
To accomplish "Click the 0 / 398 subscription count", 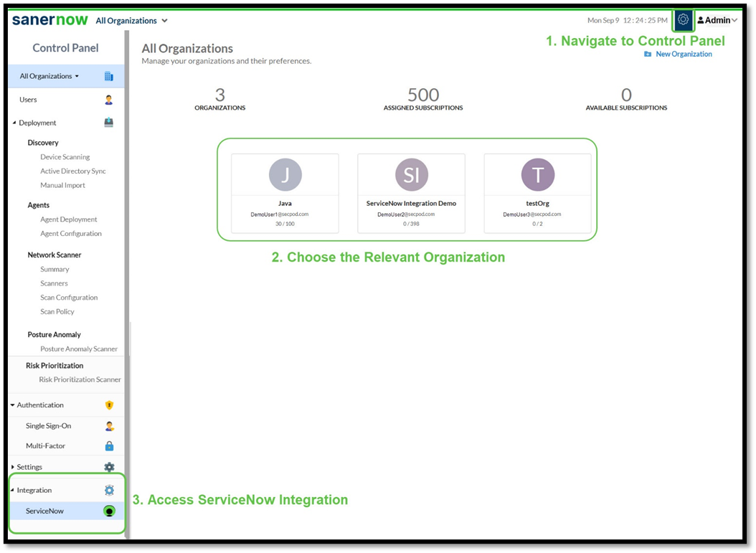I will click(x=411, y=224).
